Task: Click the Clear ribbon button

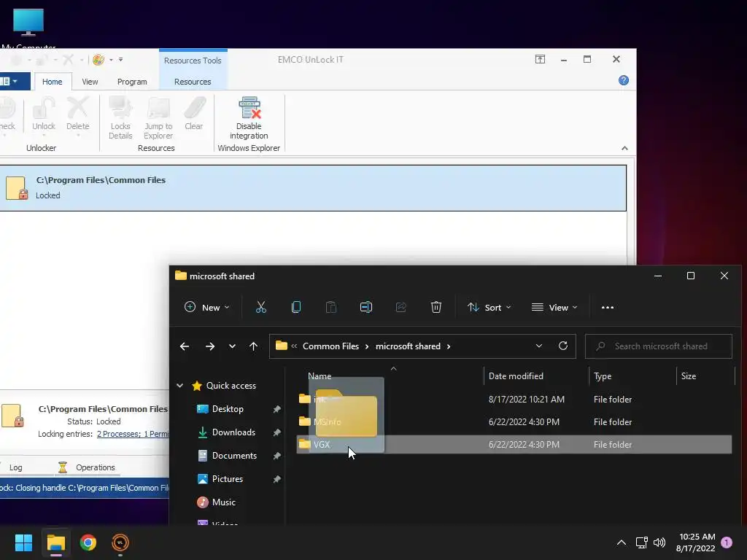Action: 194,114
